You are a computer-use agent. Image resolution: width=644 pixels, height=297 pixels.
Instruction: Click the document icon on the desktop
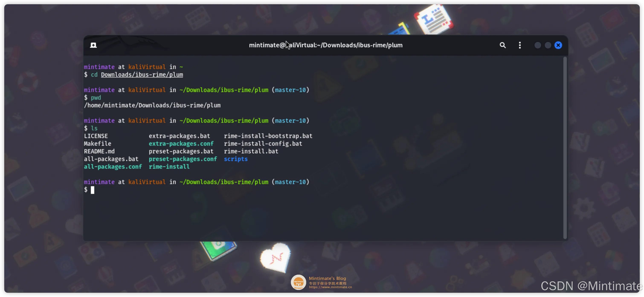pos(434,19)
